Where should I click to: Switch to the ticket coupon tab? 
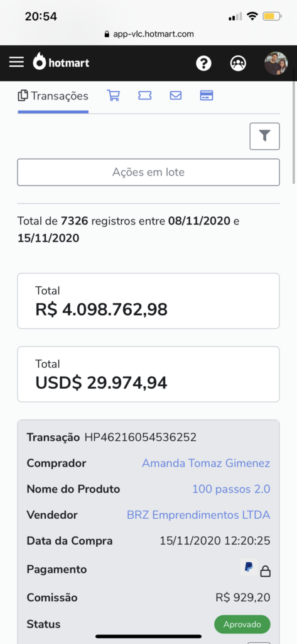145,96
